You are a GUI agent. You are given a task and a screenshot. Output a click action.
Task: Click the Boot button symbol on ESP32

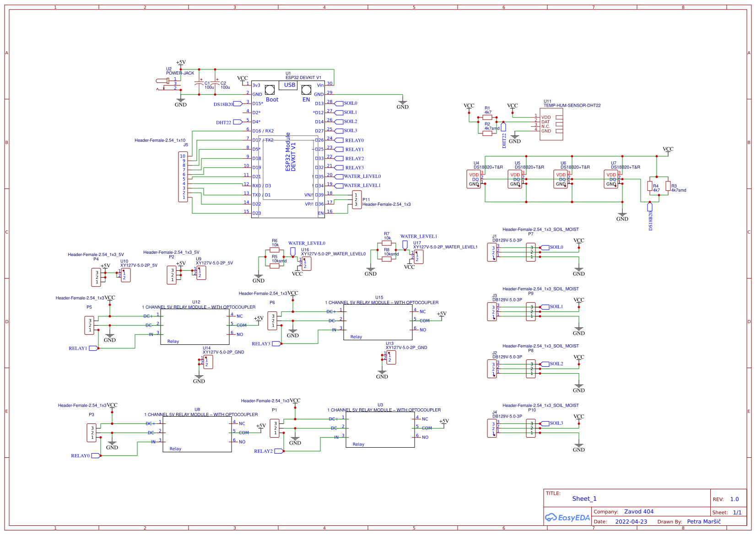[270, 90]
